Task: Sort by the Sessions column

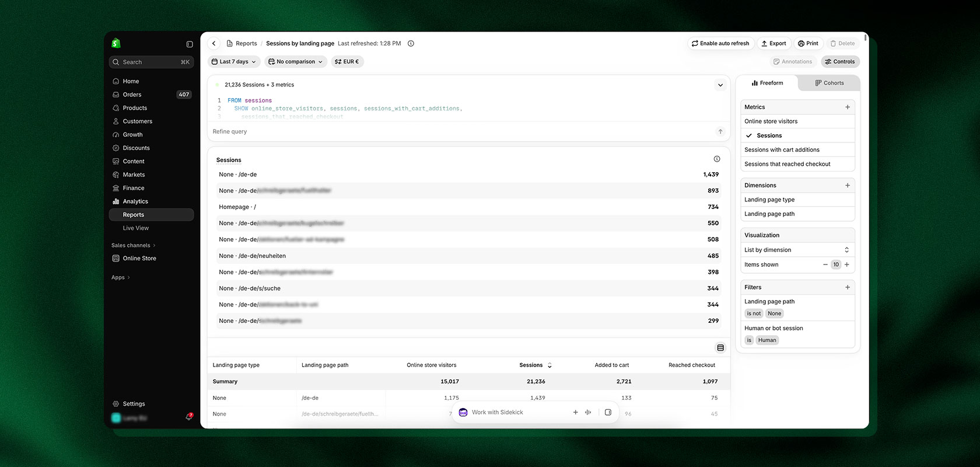Action: [x=535, y=365]
